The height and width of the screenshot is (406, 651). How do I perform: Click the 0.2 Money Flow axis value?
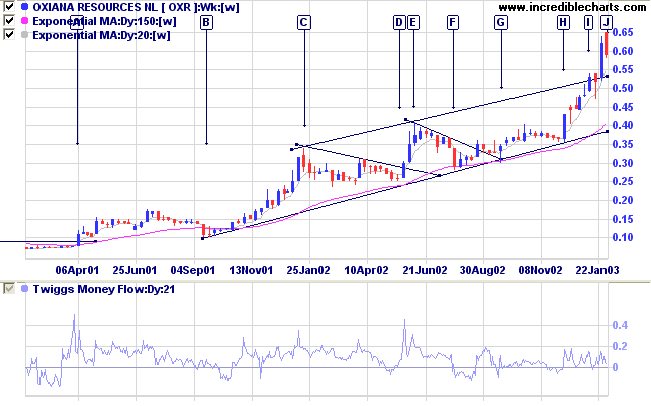point(620,346)
